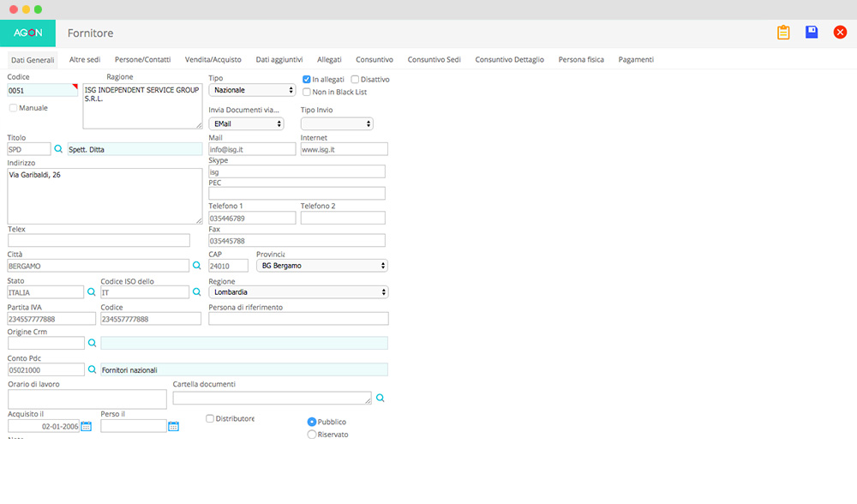
Task: Click the Acquisito il date field
Action: [x=44, y=426]
